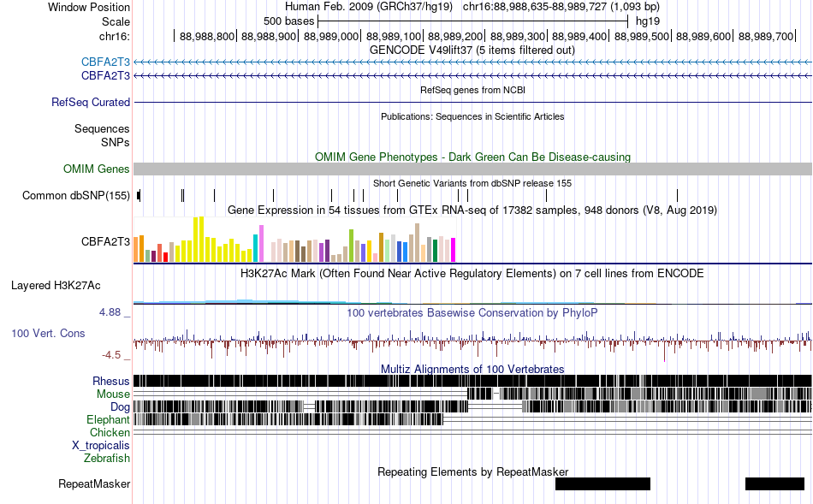
Task: Click the Zebrafish alignment row label
Action: pos(107,459)
